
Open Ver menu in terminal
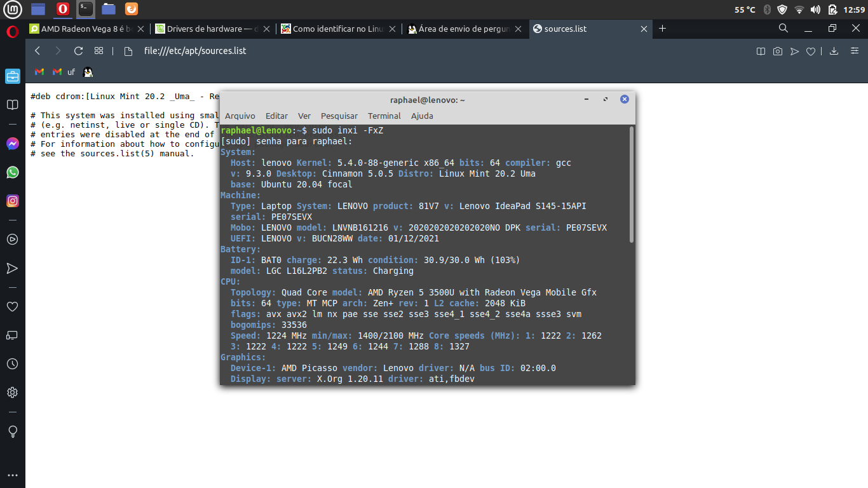304,116
